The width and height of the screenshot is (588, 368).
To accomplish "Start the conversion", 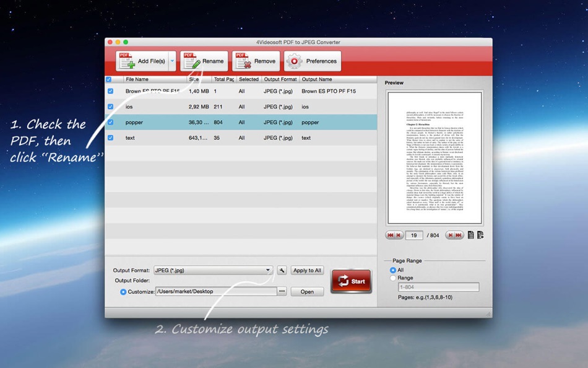I will [x=352, y=281].
